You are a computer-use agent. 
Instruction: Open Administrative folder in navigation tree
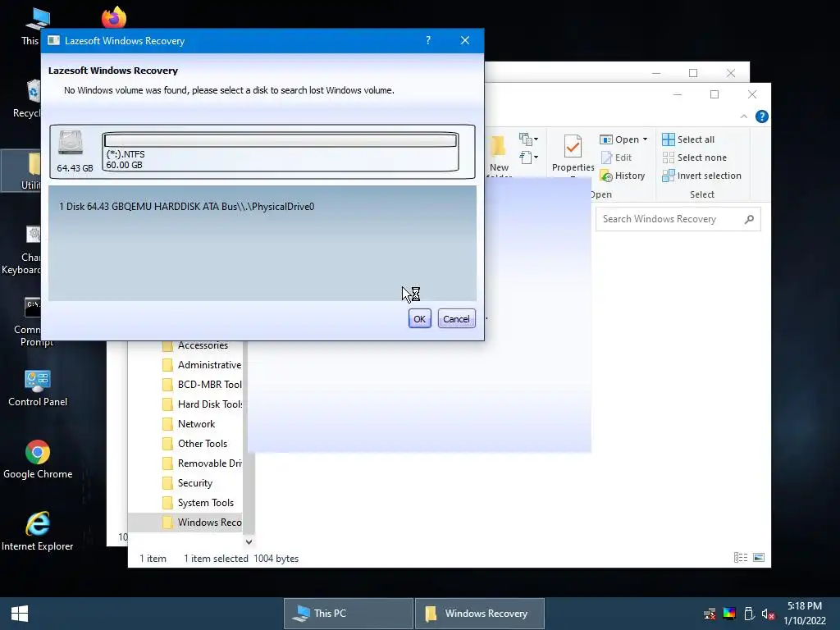pyautogui.click(x=202, y=365)
